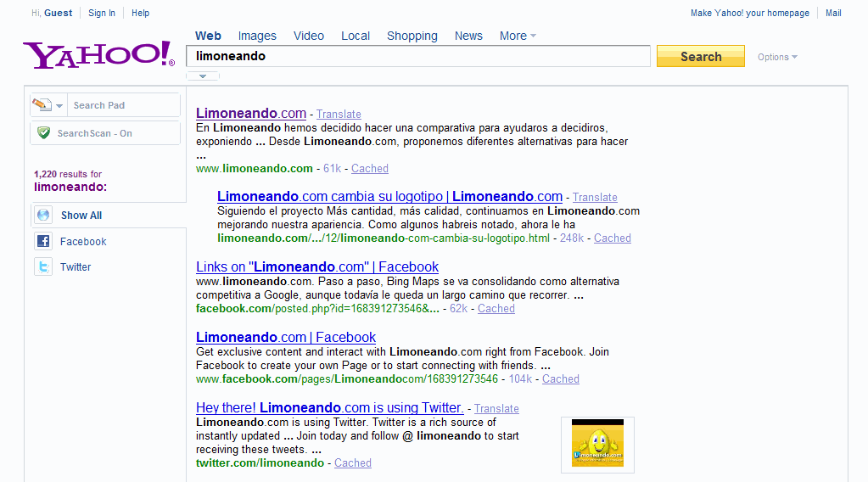Click the facebook.com/posted.php green URL
Viewport: 868px width, 482px height.
[317, 308]
